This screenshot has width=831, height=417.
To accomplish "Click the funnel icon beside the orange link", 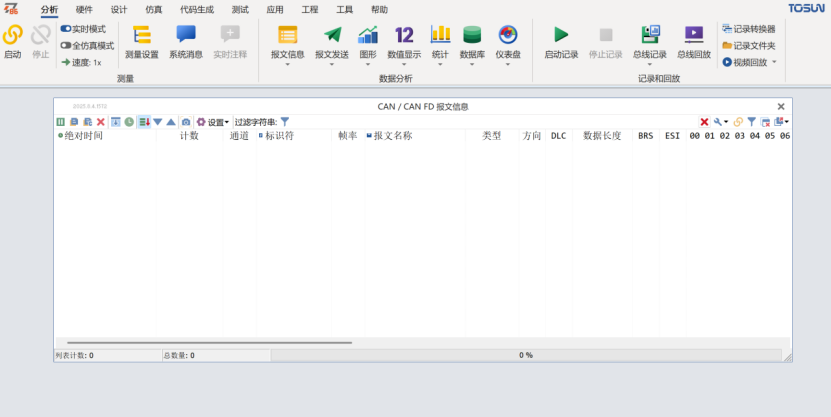I will 752,122.
